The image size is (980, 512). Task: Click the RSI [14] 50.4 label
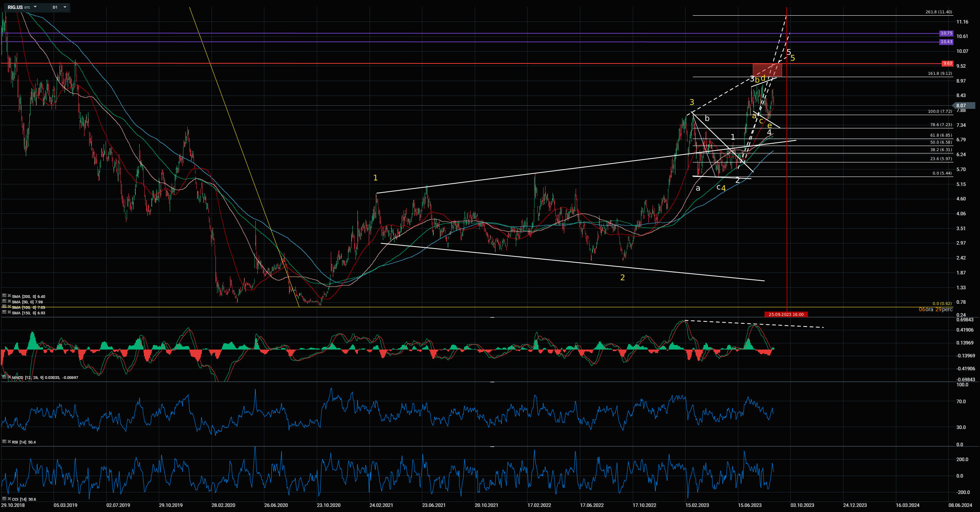click(24, 442)
